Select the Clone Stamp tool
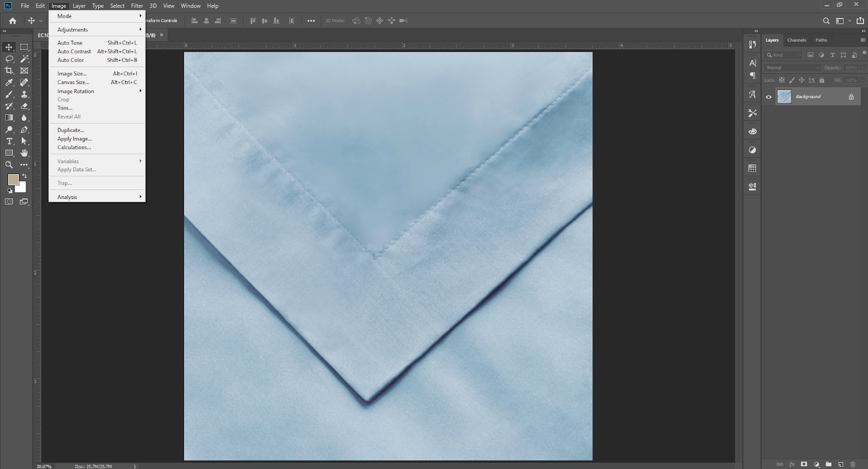 pos(24,94)
